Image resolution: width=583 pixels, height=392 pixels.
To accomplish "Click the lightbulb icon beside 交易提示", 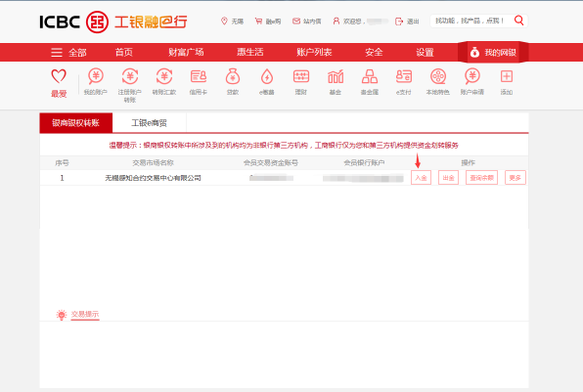I will pos(62,315).
